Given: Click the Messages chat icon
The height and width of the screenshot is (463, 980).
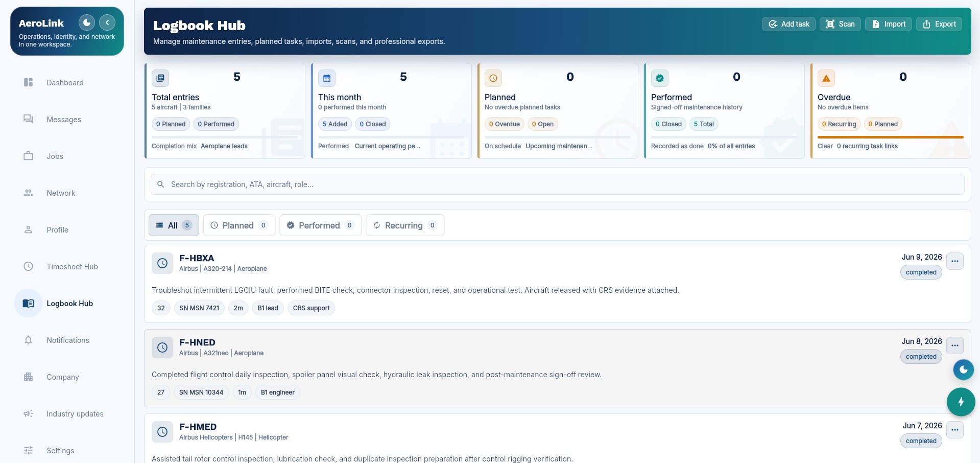Looking at the screenshot, I should (29, 120).
